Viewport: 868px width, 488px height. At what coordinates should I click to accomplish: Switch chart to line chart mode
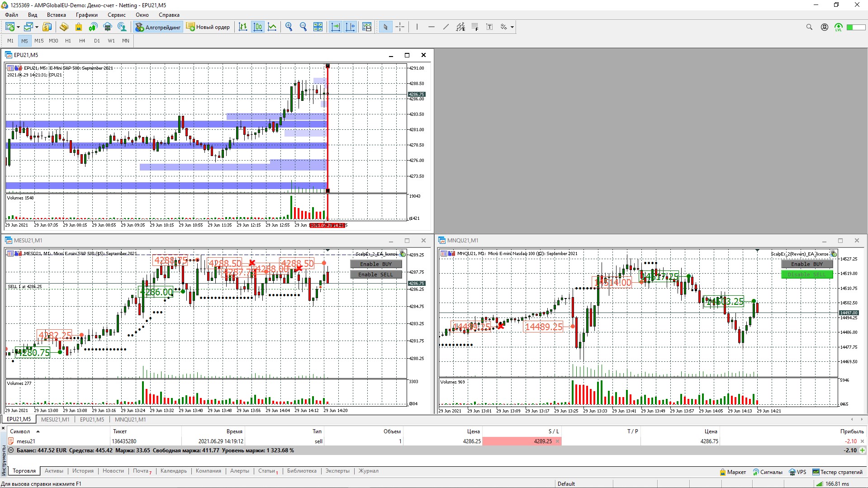click(272, 27)
